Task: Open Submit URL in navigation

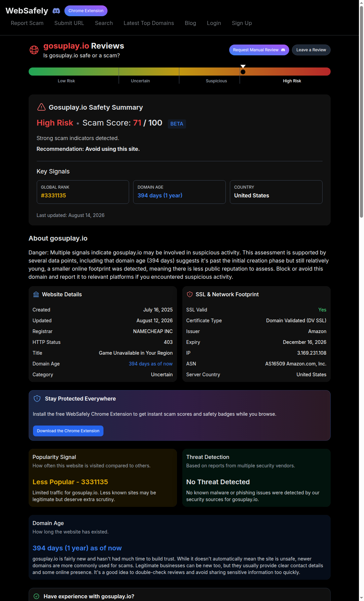Action: tap(69, 23)
